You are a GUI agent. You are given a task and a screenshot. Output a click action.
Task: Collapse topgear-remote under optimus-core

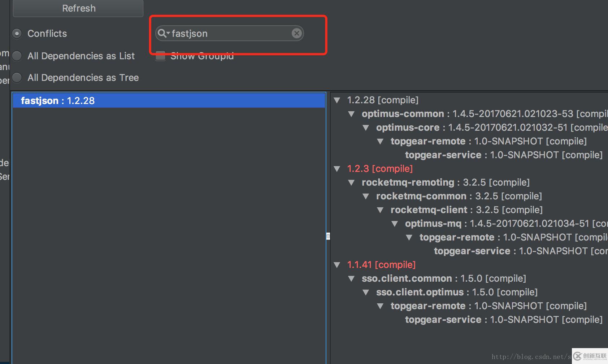click(x=381, y=142)
